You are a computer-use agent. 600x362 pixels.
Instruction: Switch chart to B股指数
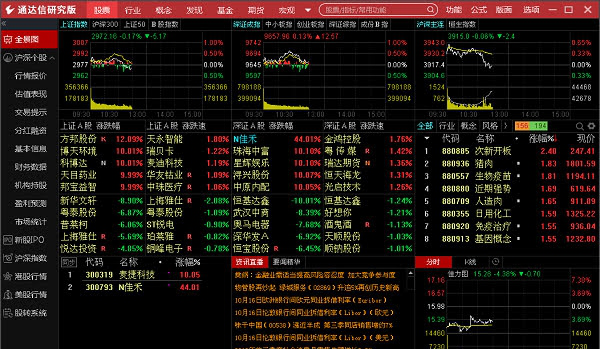click(x=165, y=24)
